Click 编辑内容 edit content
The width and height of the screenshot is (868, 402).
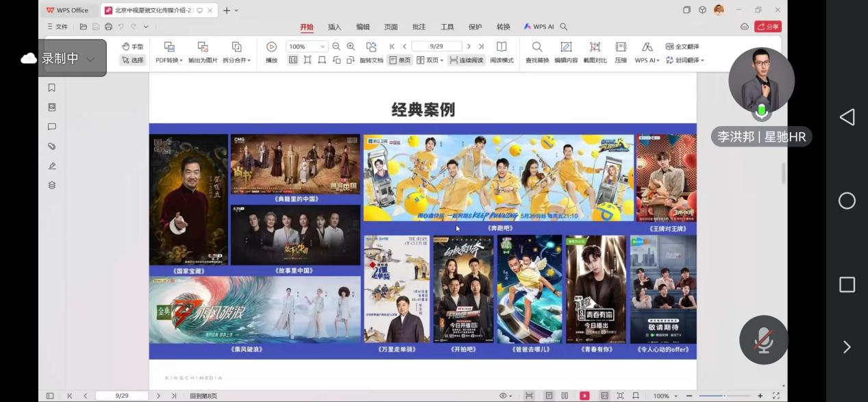[566, 53]
